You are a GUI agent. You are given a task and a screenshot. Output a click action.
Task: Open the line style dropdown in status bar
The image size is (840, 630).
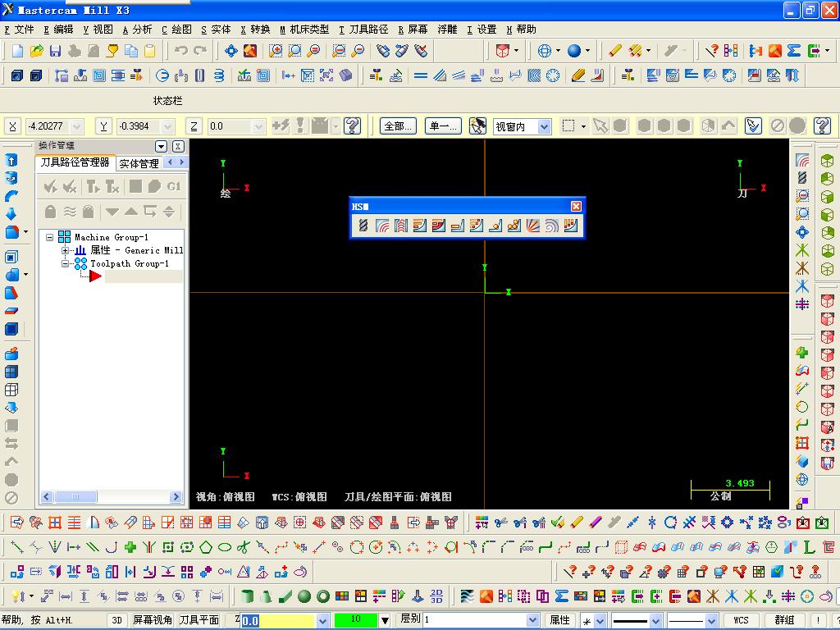pyautogui.click(x=655, y=621)
